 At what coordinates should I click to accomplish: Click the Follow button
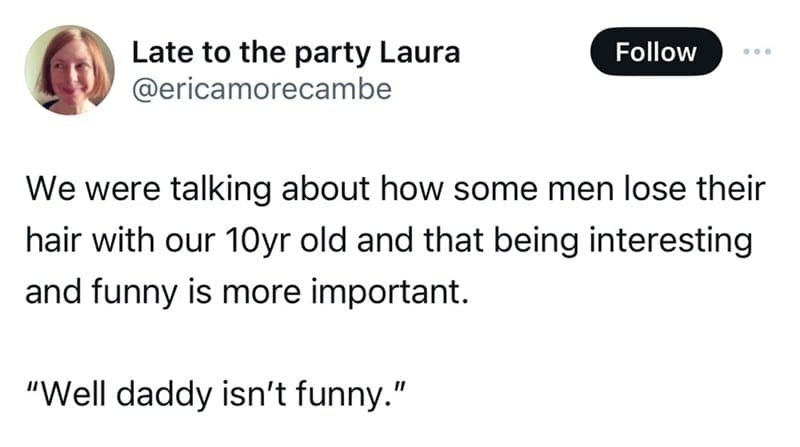tap(656, 52)
